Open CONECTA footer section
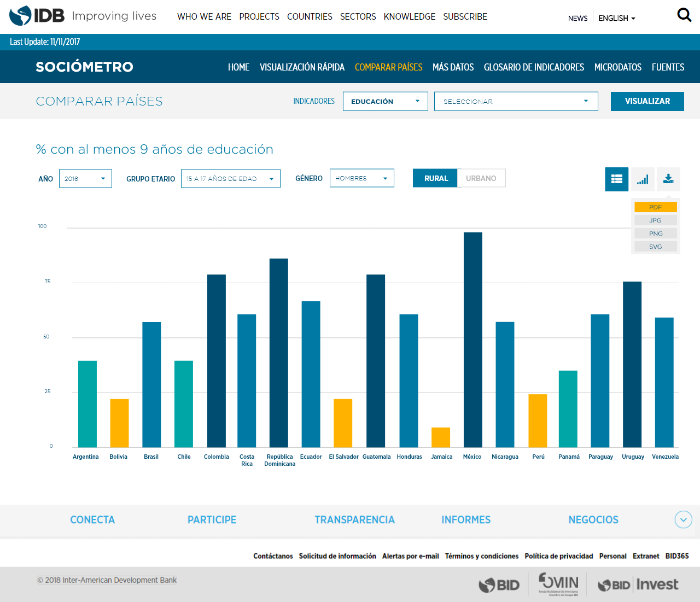The image size is (700, 602). pos(92,520)
